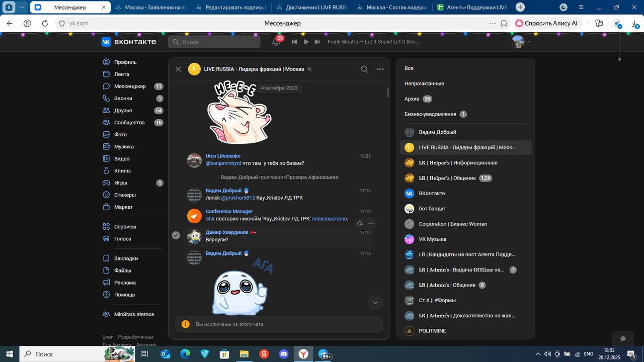The width and height of the screenshot is (644, 362).
Task: Click Спросить Алису AI button
Action: click(x=547, y=23)
